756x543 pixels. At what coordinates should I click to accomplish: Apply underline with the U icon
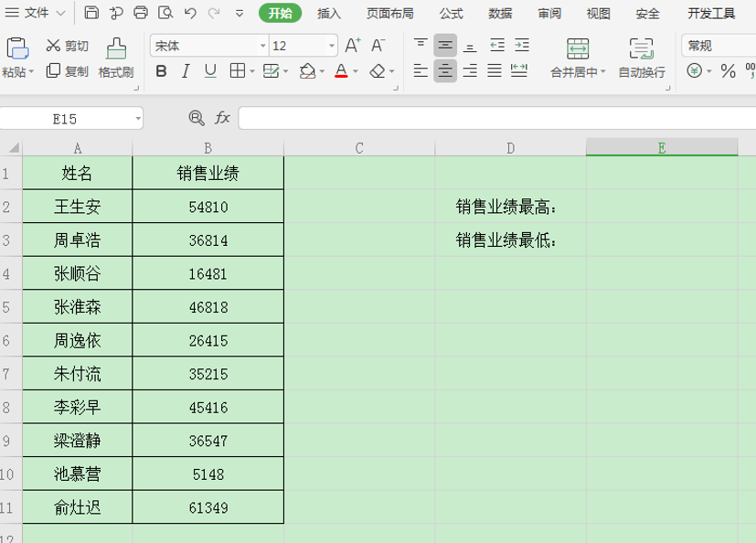(208, 69)
